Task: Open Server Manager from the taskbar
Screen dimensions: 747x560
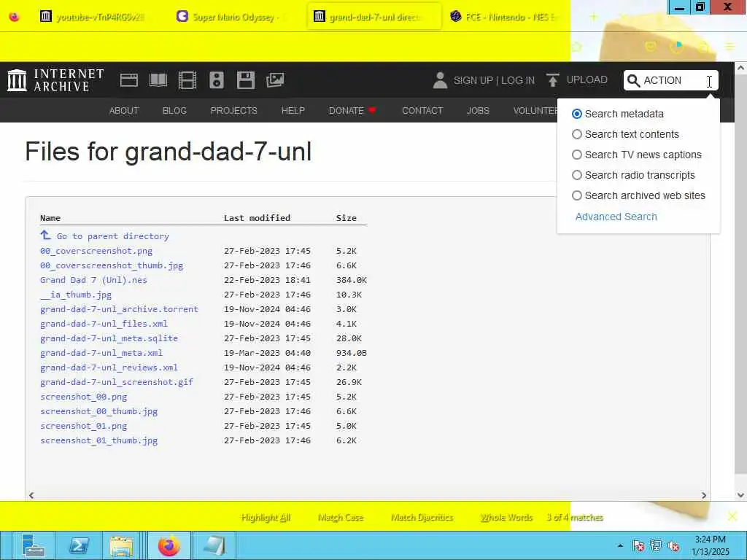Action: (x=33, y=545)
